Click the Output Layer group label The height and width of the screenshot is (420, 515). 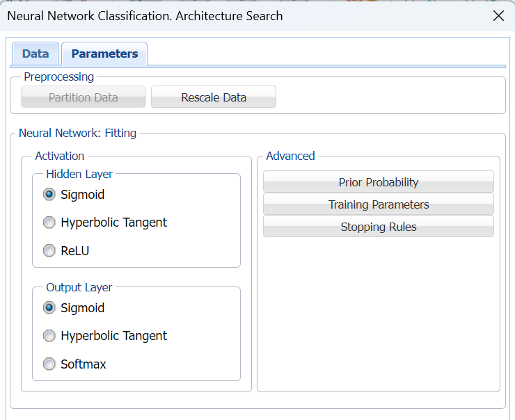pyautogui.click(x=79, y=287)
